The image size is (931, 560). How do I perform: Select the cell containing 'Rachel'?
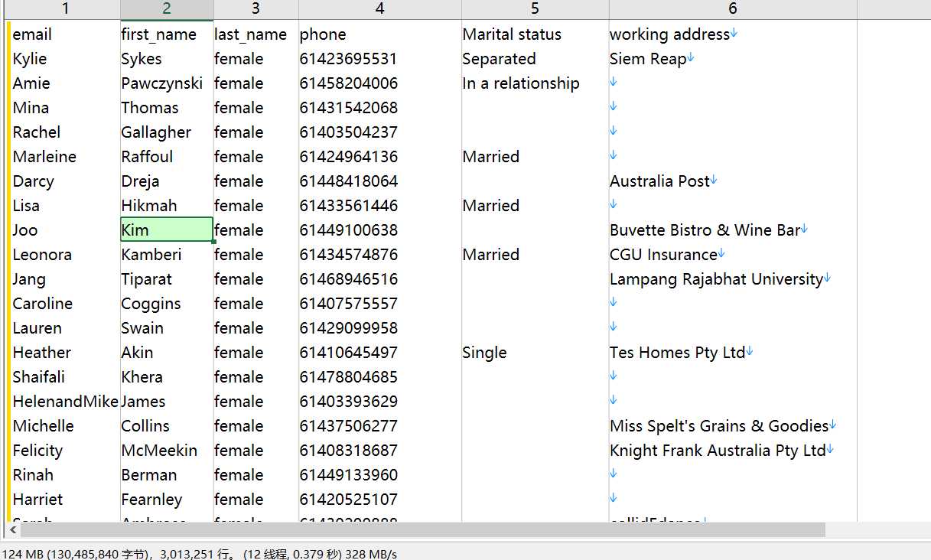(65, 132)
